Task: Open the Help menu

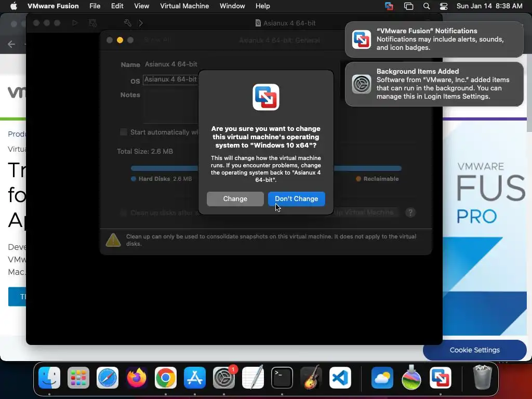Action: (x=262, y=6)
